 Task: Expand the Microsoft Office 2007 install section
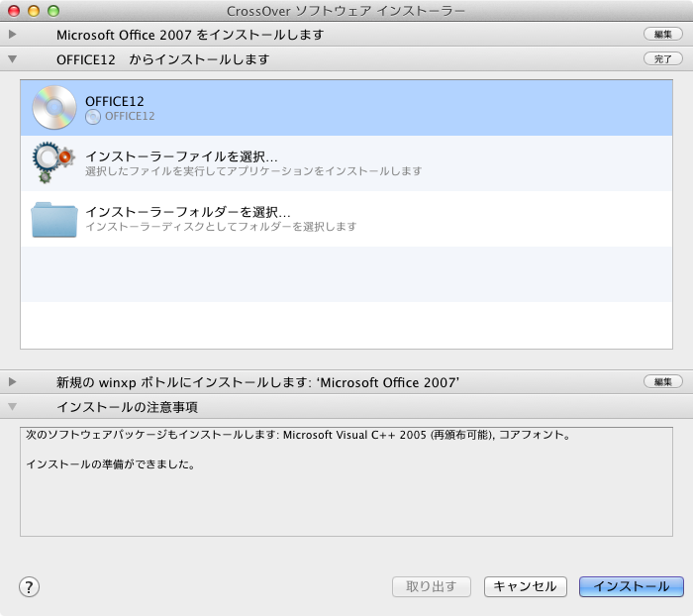(x=12, y=34)
